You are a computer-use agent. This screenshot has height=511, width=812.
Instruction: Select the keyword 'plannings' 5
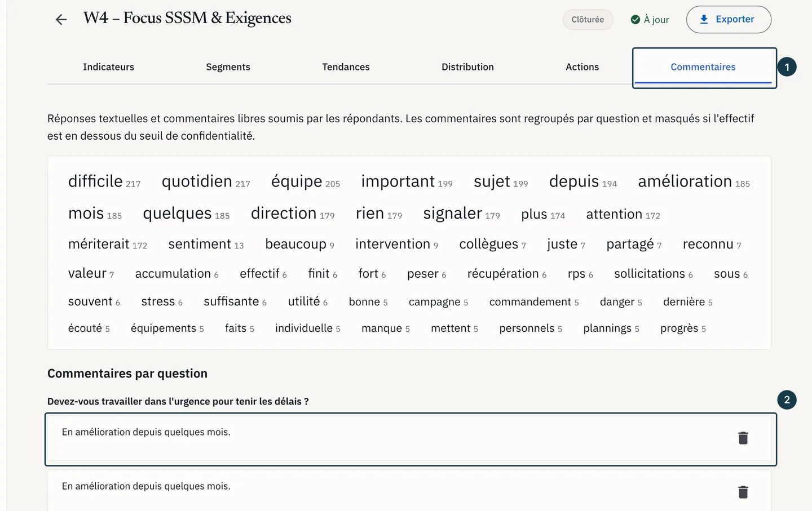(611, 328)
